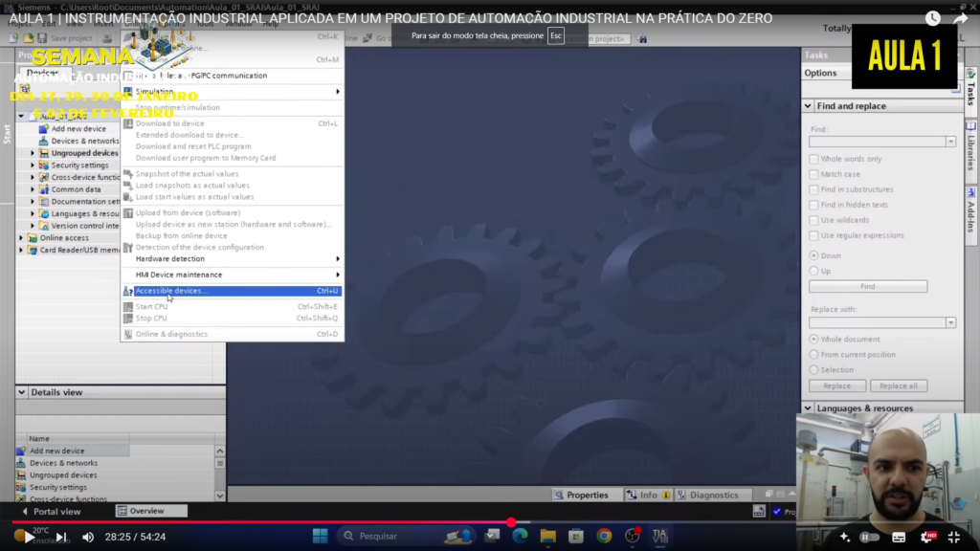Screen dimensions: 980x551
Task: Select the From current position radio
Action: tap(813, 355)
